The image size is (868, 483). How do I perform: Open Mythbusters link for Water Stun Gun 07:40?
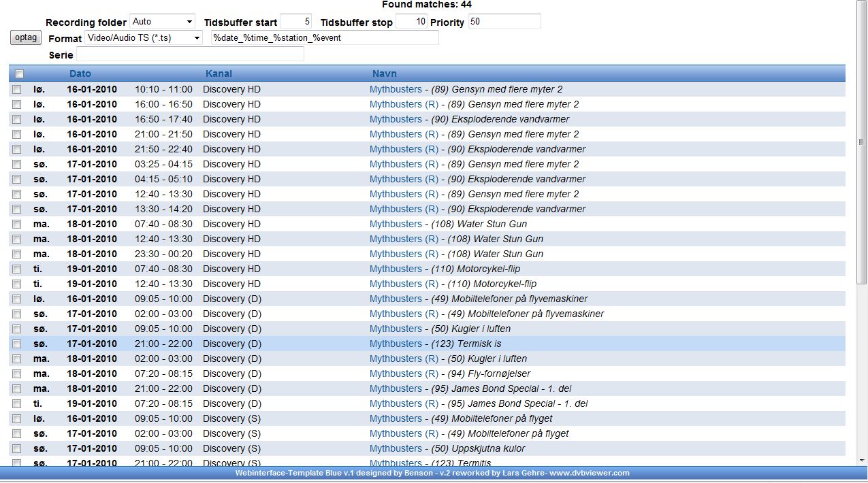pos(396,224)
